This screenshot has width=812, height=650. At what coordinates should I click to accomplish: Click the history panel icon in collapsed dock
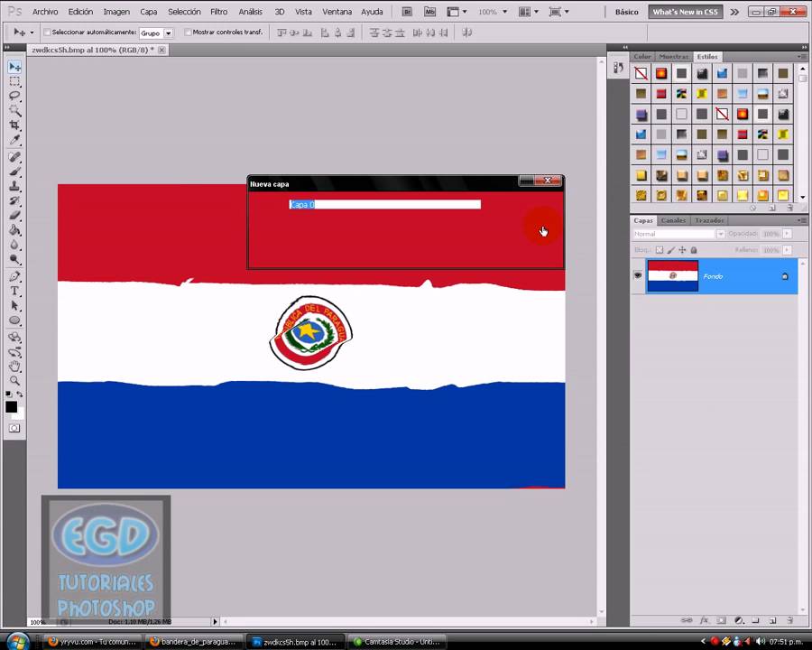(618, 68)
